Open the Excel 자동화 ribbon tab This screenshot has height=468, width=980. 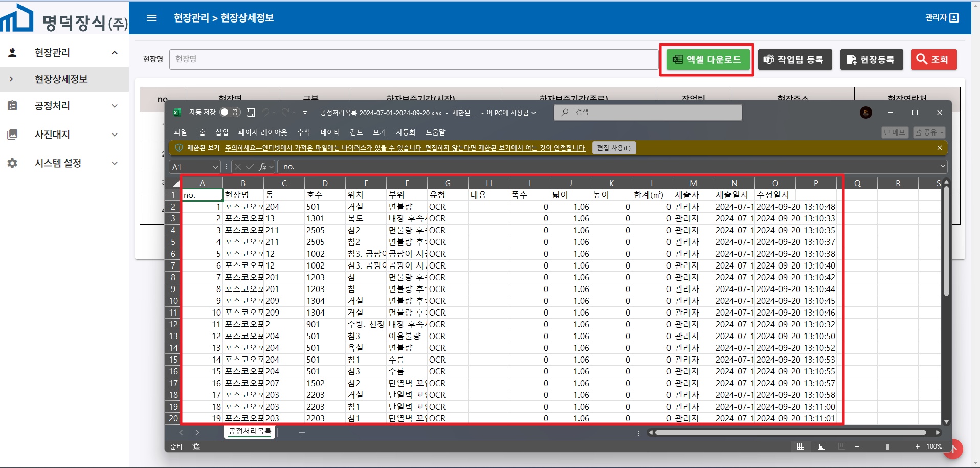pos(406,132)
